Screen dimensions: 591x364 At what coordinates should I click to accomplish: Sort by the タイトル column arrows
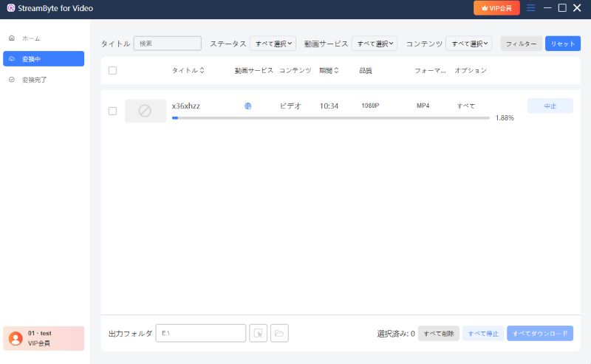click(x=202, y=70)
